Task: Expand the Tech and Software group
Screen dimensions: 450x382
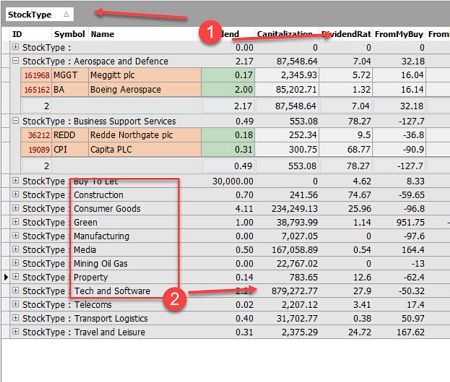Action: click(x=15, y=290)
